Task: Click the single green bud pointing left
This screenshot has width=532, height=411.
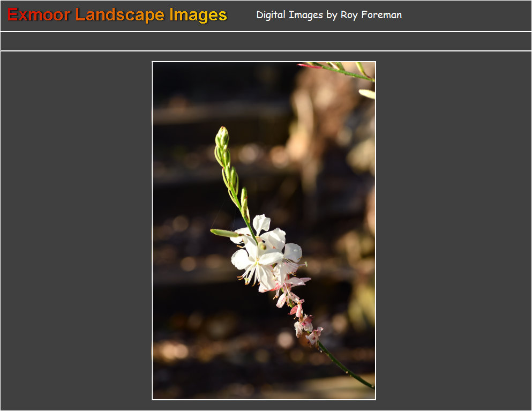Action: click(x=223, y=233)
